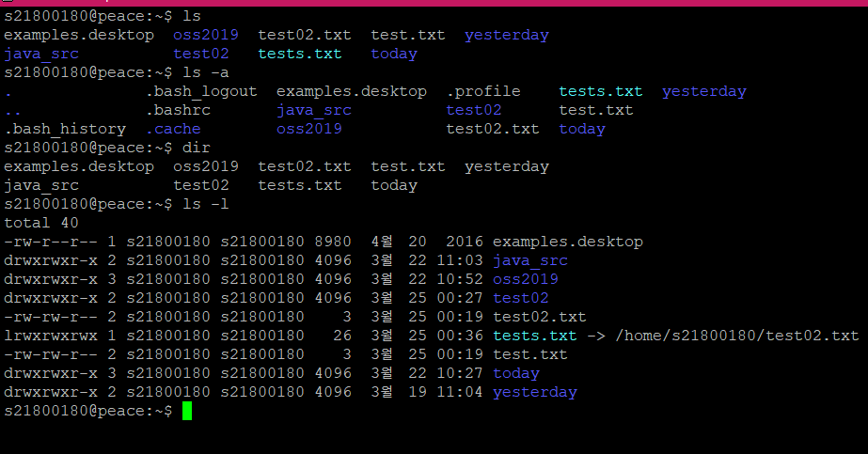Click the blue .cache directory entry
Image resolution: width=868 pixels, height=454 pixels.
(x=173, y=129)
